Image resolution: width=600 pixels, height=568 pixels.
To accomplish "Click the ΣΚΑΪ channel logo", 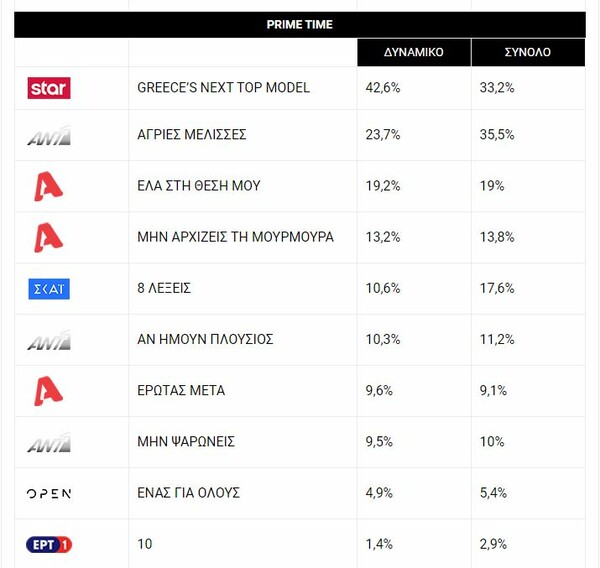I will coord(49,289).
